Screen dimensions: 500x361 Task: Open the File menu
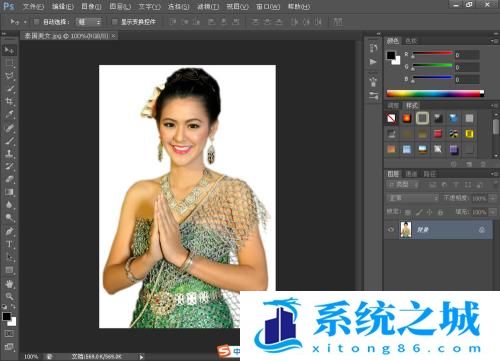[33, 7]
